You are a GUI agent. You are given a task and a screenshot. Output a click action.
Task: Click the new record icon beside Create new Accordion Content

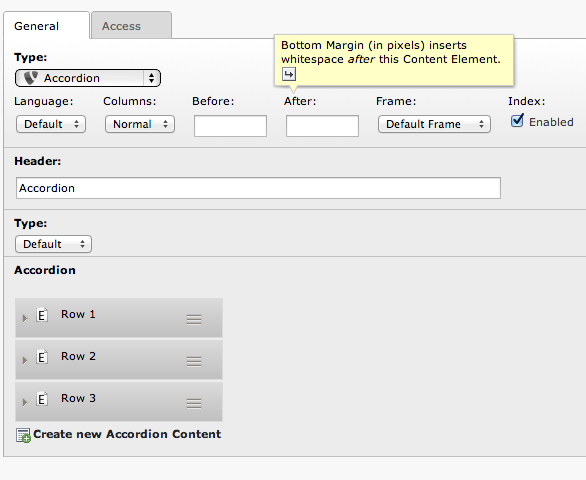[x=23, y=436]
